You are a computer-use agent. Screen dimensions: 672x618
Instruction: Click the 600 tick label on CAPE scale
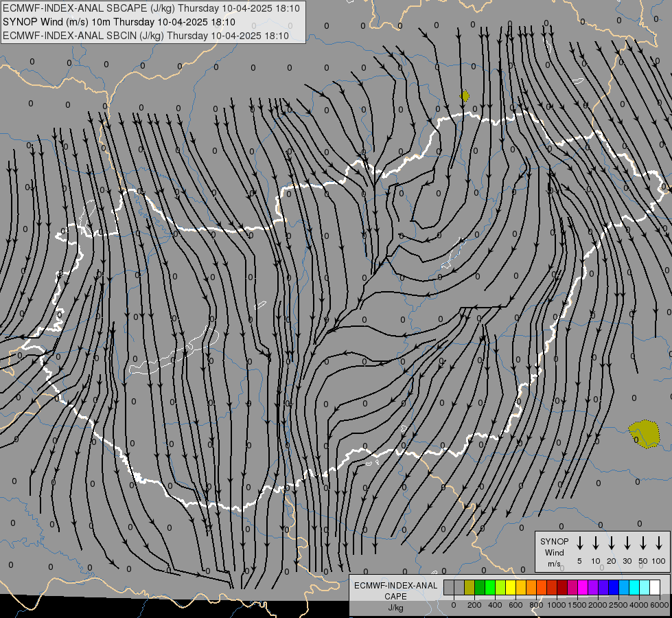(515, 605)
